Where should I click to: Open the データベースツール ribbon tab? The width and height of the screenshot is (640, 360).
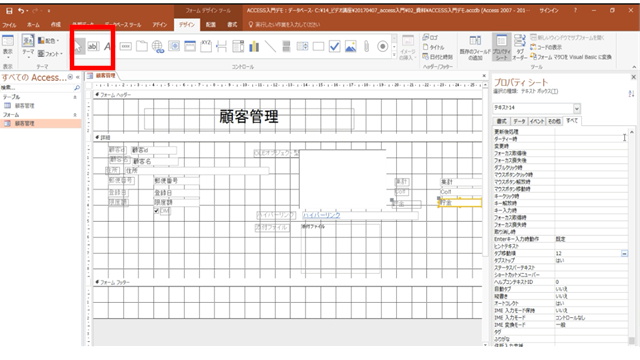(x=122, y=25)
